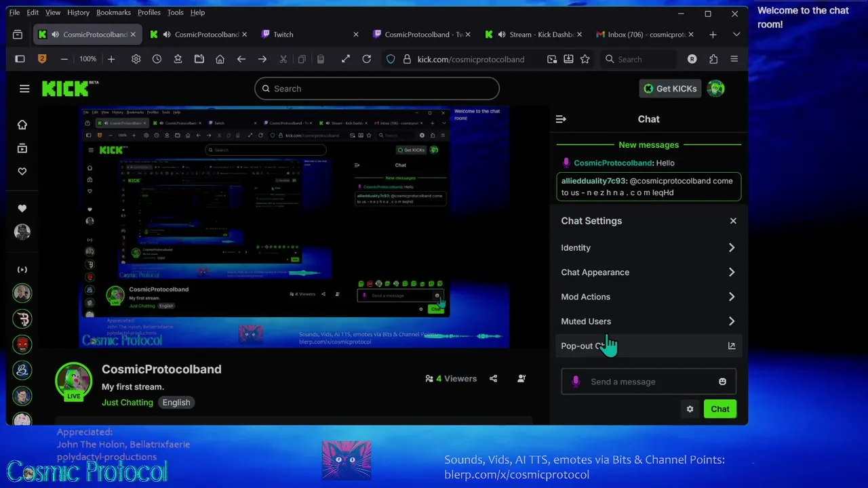Switch to the Inbox (706) Gmail tab
This screenshot has height=488, width=868.
coord(644,35)
